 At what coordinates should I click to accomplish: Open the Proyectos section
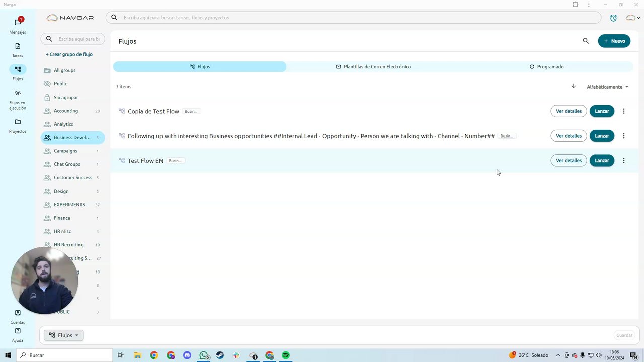(x=18, y=126)
